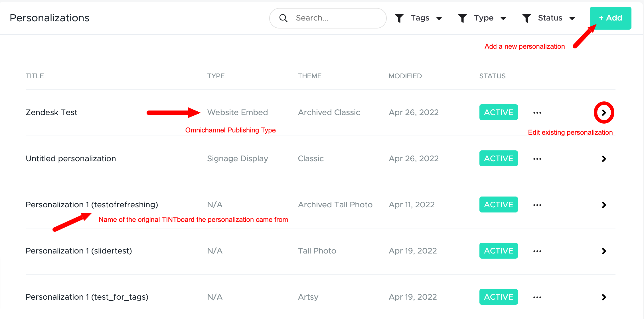Select Personalization 1 (testofrefreshing) title

(x=92, y=205)
